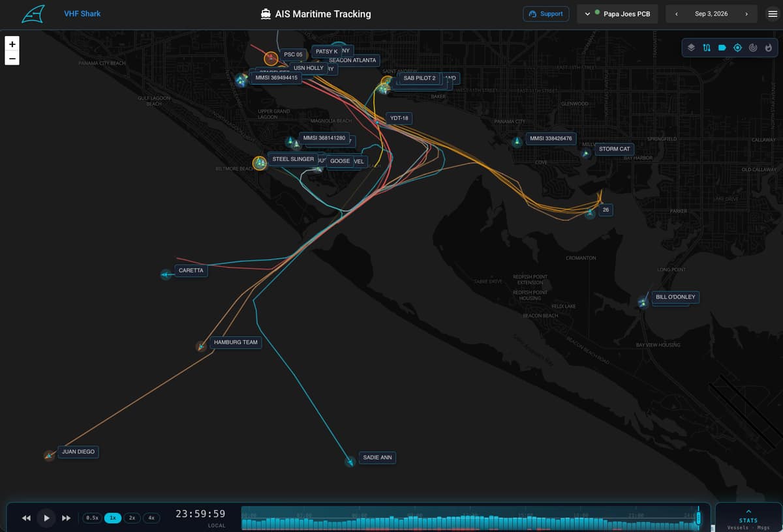Select the STEEL SLINGER vessel marker
Screen dimensions: 783x532
click(260, 162)
